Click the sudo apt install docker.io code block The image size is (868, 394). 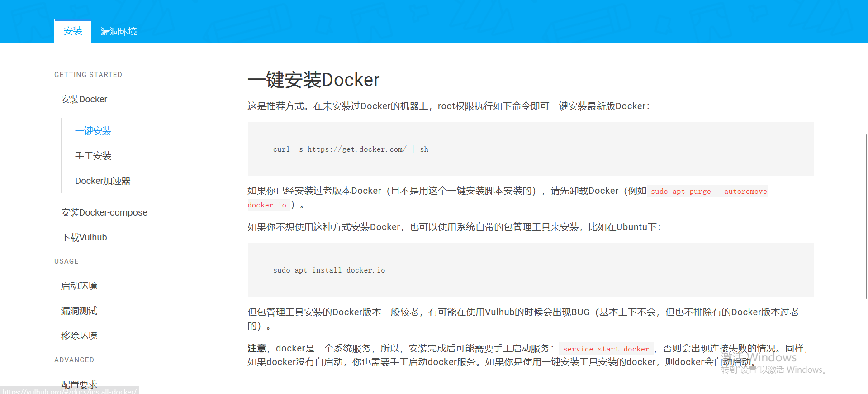click(x=531, y=270)
